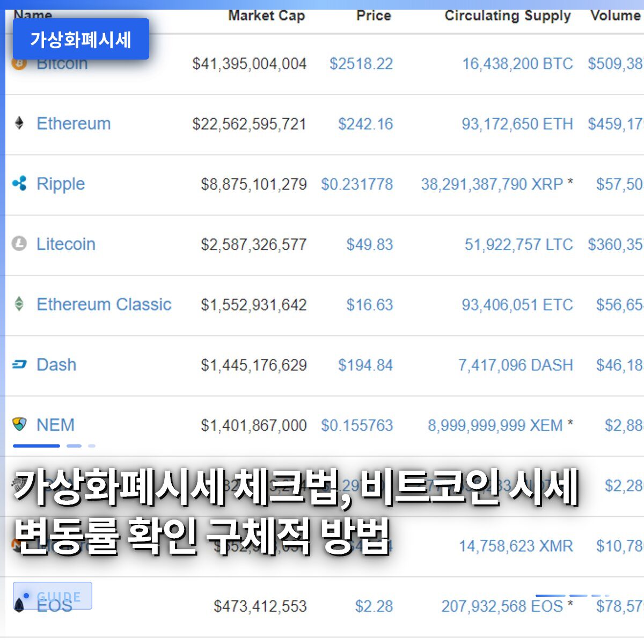This screenshot has height=644, width=644.
Task: Sort table by Market Cap header
Action: (x=267, y=16)
